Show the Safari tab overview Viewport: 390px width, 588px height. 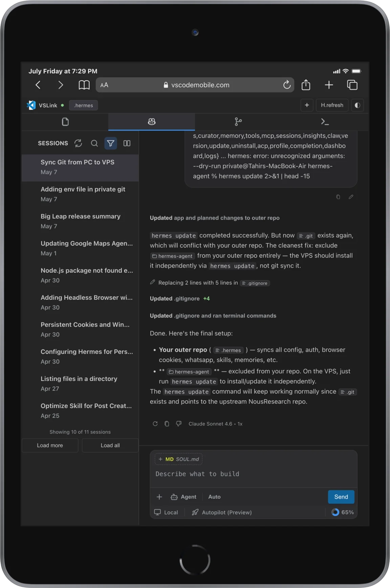352,85
